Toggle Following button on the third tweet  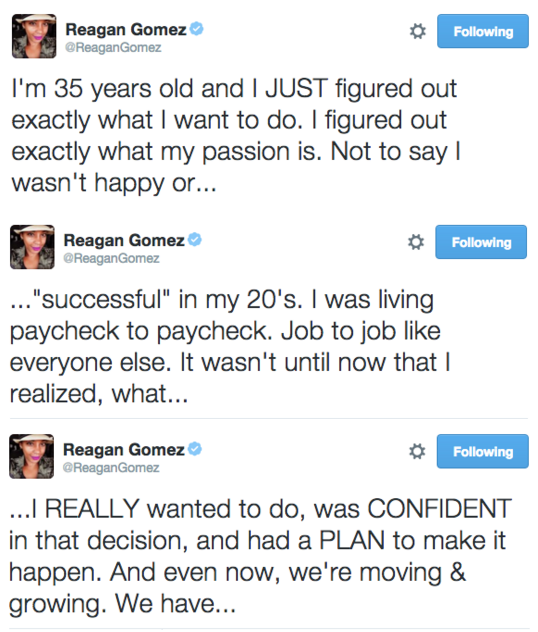point(482,451)
